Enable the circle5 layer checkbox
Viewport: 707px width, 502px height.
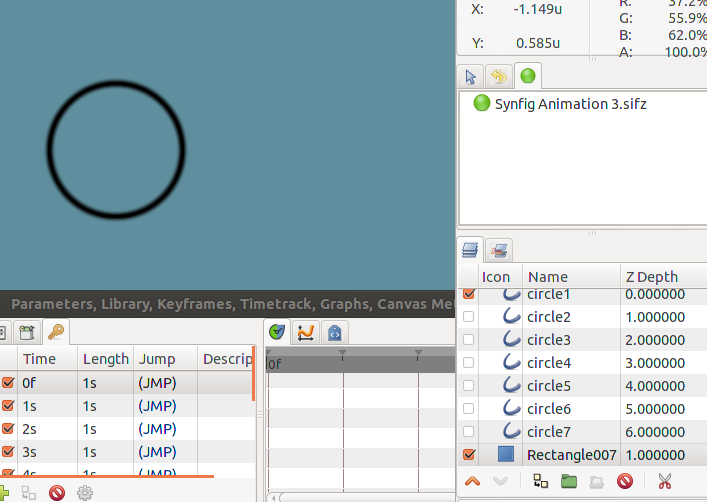point(468,386)
